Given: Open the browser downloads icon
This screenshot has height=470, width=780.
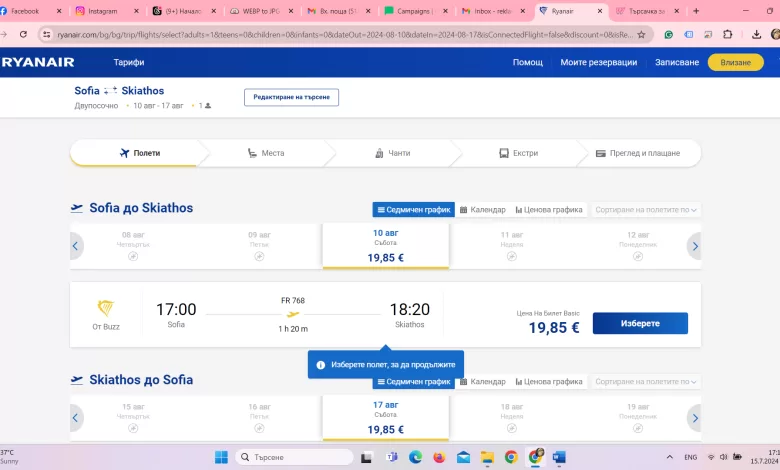Looking at the screenshot, I should click(x=756, y=34).
